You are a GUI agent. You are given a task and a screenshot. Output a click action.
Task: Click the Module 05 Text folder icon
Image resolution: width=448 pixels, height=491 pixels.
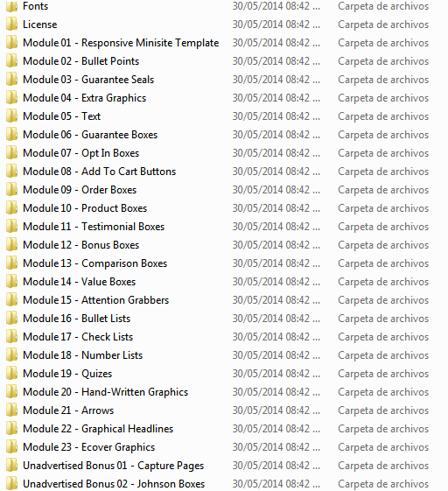[x=11, y=116]
